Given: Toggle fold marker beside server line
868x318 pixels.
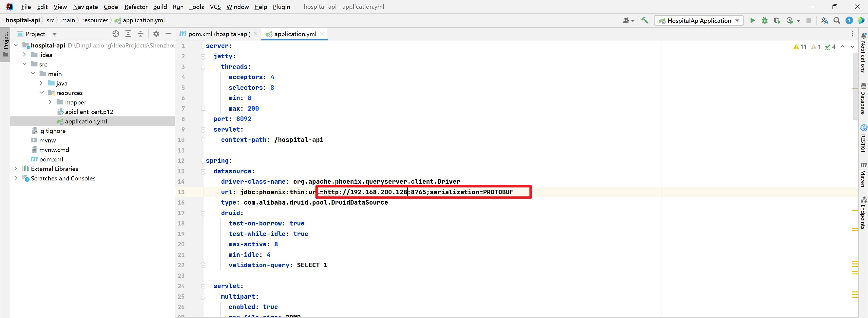Looking at the screenshot, I should click(203, 46).
